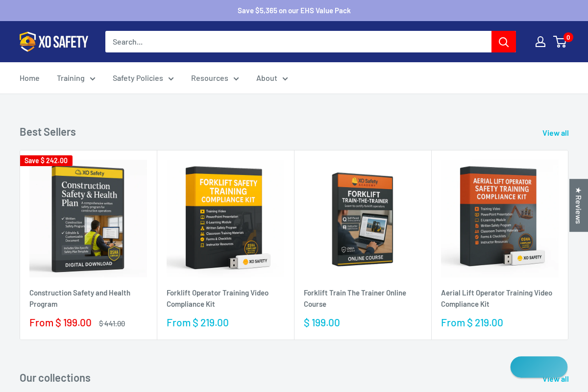588x392 pixels.
Task: Open the About dropdown menu
Action: [271, 78]
